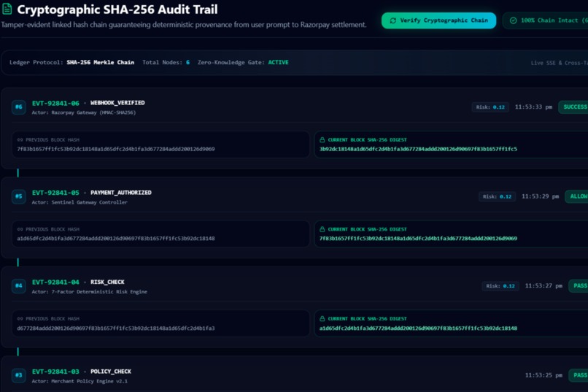Open event EVT-92841-04

[55, 282]
